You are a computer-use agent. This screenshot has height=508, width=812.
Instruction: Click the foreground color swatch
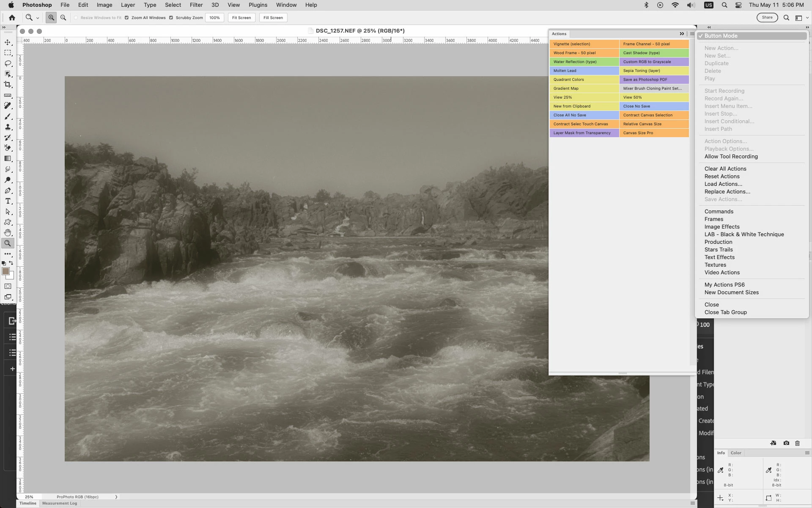6,271
